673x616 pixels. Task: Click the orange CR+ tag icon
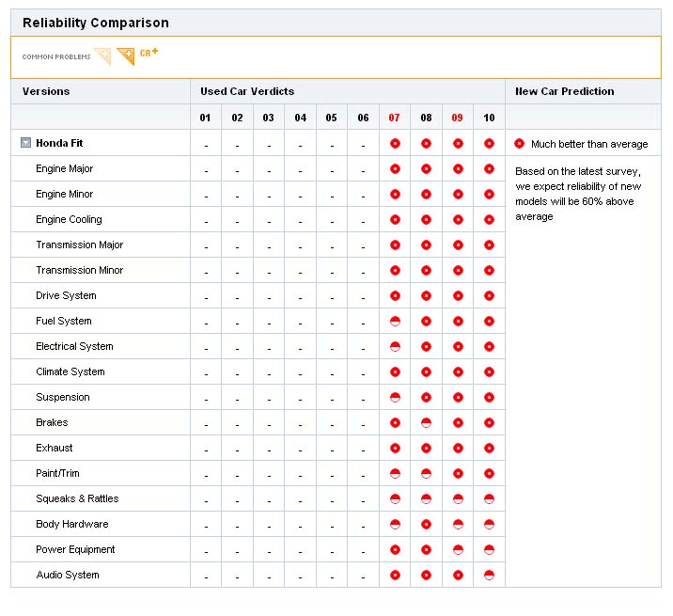coord(126,56)
